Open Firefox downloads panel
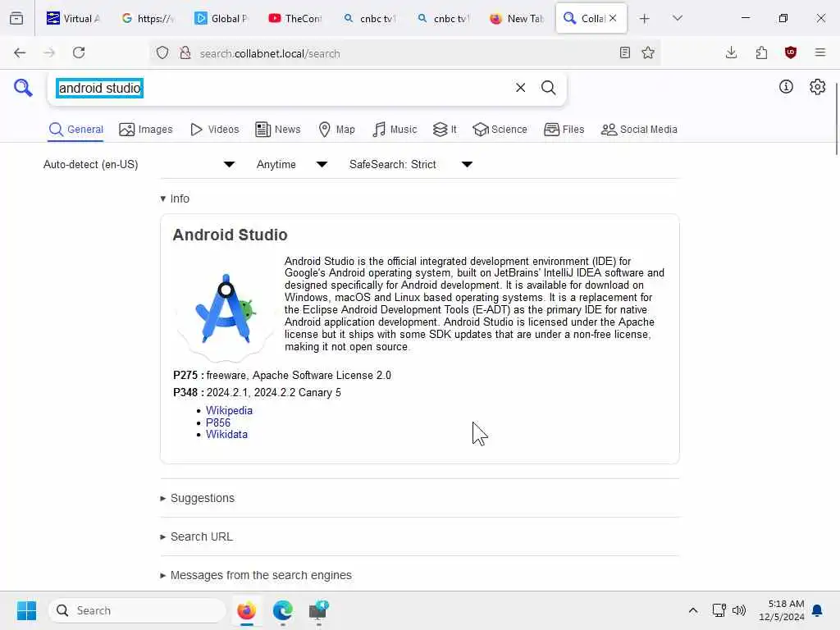 (731, 52)
